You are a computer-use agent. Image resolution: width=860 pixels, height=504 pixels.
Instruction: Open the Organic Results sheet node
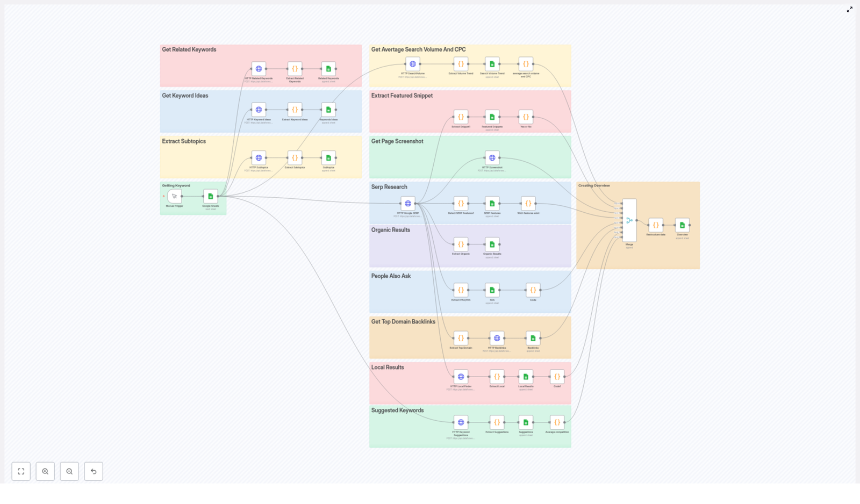coord(492,244)
